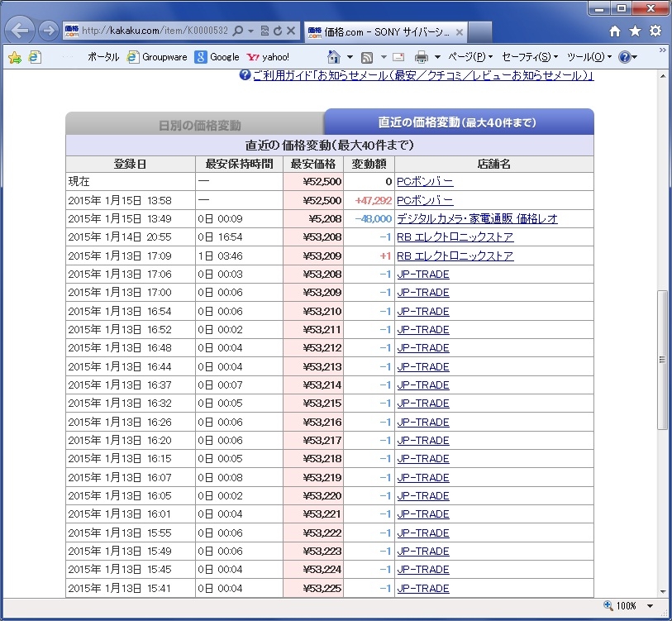Refresh the page with the reload icon
672x621 pixels.
click(278, 31)
